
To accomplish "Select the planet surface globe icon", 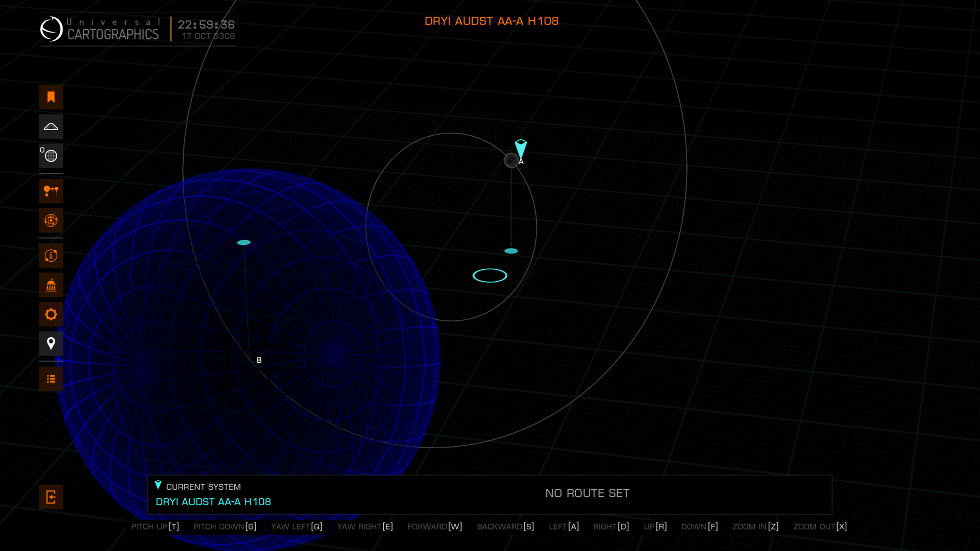I will click(x=51, y=156).
